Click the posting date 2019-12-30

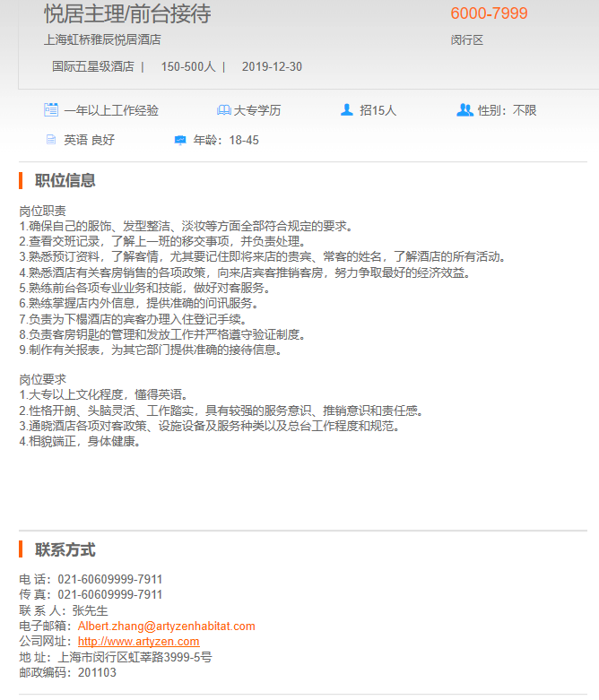pos(272,67)
